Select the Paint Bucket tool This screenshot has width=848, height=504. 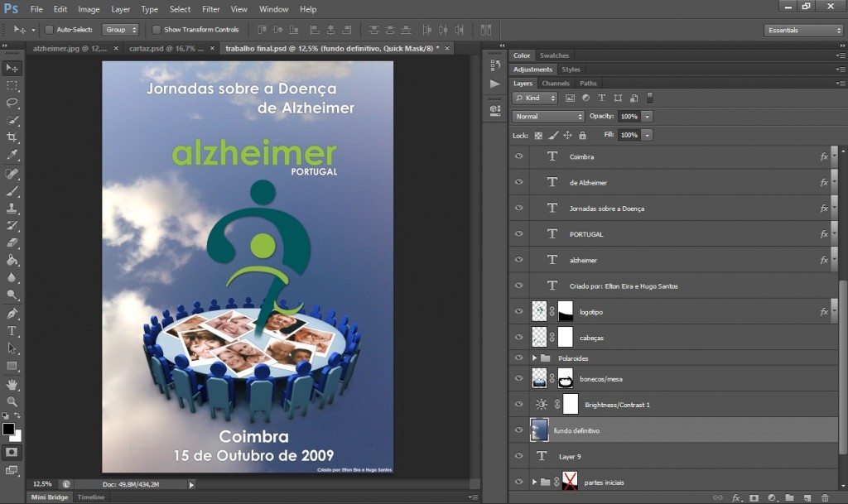click(x=12, y=260)
